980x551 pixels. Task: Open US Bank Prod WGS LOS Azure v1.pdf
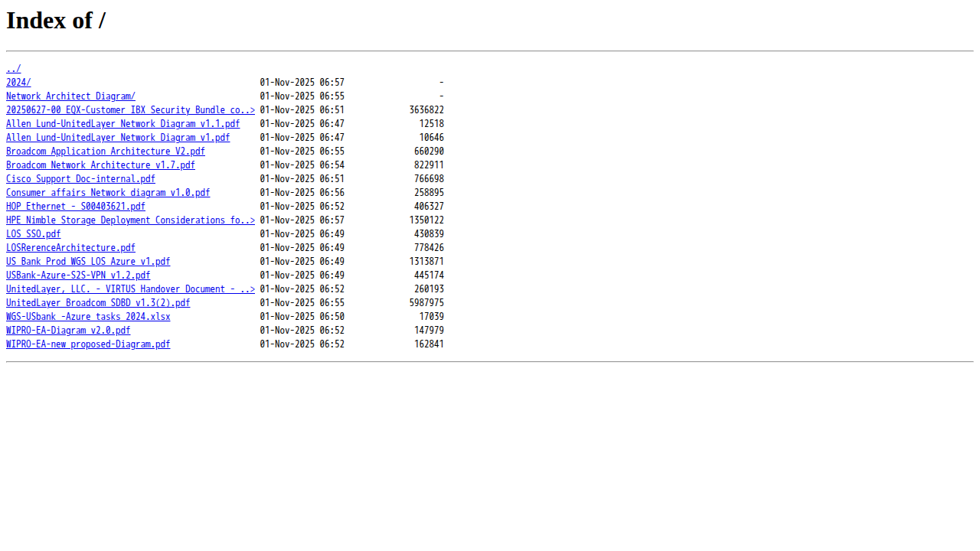coord(88,262)
